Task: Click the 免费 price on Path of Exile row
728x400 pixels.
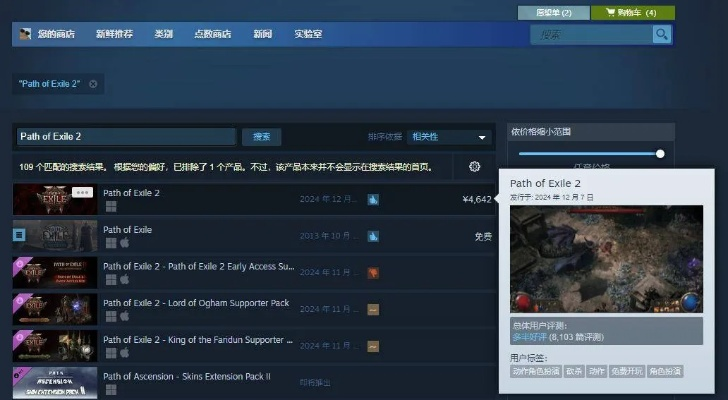Action: point(483,237)
